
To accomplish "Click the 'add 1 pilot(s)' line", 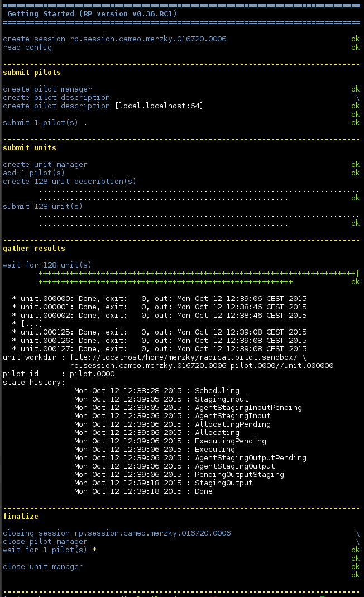I will coord(34,173).
